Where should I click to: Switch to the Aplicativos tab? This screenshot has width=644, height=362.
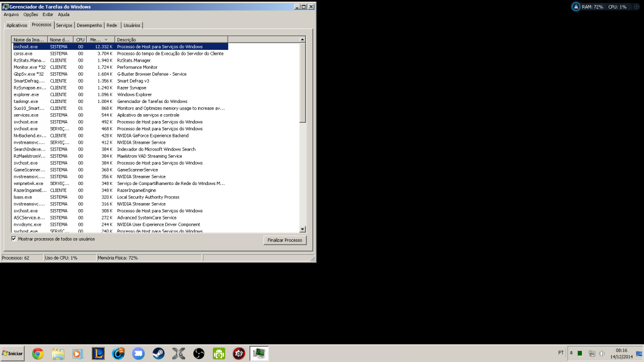17,25
